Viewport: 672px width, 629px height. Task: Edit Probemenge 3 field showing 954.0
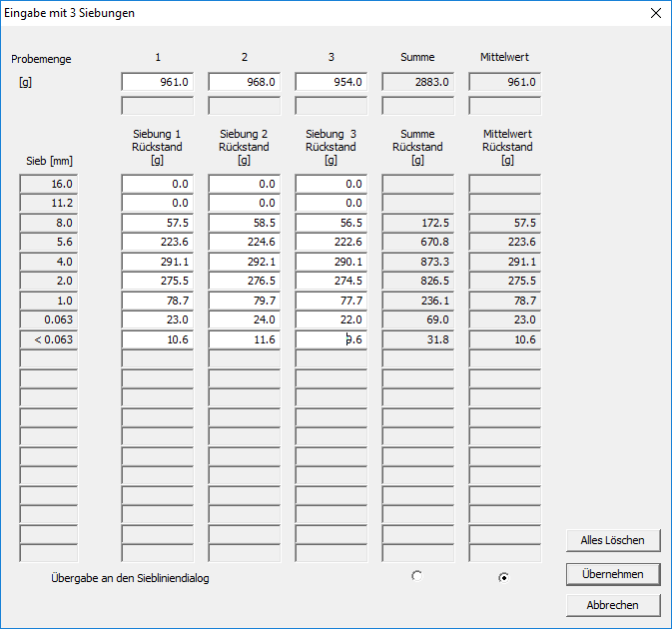click(331, 82)
